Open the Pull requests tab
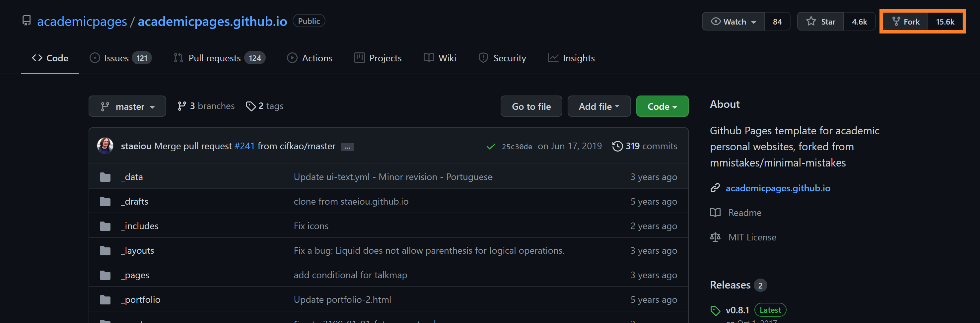This screenshot has width=980, height=323. pyautogui.click(x=219, y=58)
